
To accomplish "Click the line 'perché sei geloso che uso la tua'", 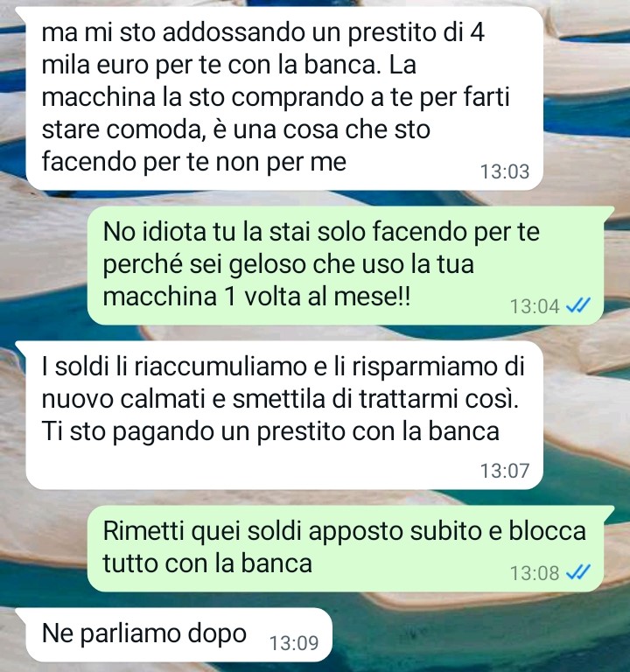I will click(x=288, y=264).
